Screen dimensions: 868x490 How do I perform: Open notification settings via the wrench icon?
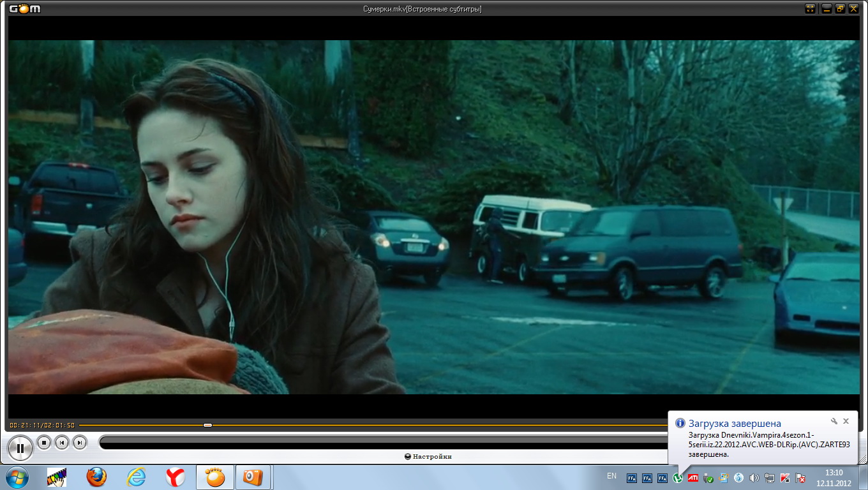click(834, 421)
